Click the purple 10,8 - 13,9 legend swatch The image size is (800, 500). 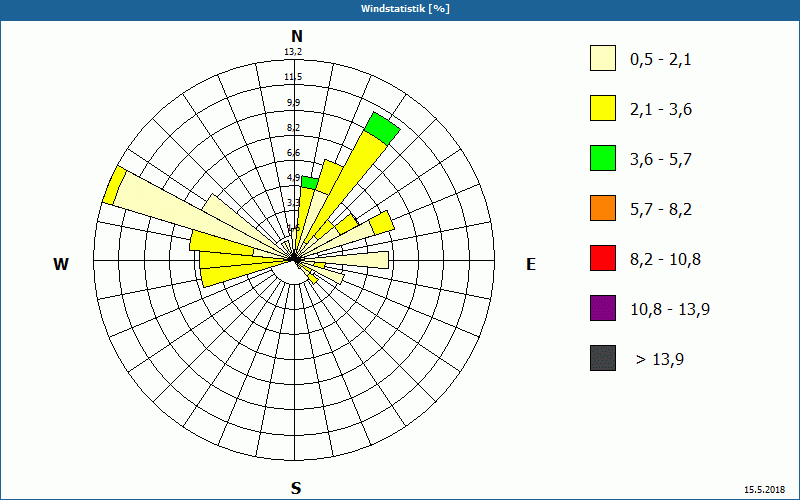tap(603, 308)
